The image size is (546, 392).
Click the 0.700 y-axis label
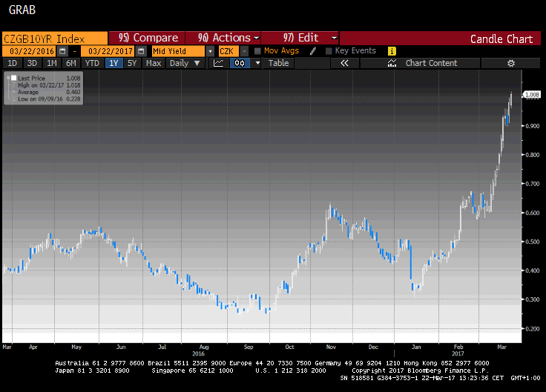[533, 184]
